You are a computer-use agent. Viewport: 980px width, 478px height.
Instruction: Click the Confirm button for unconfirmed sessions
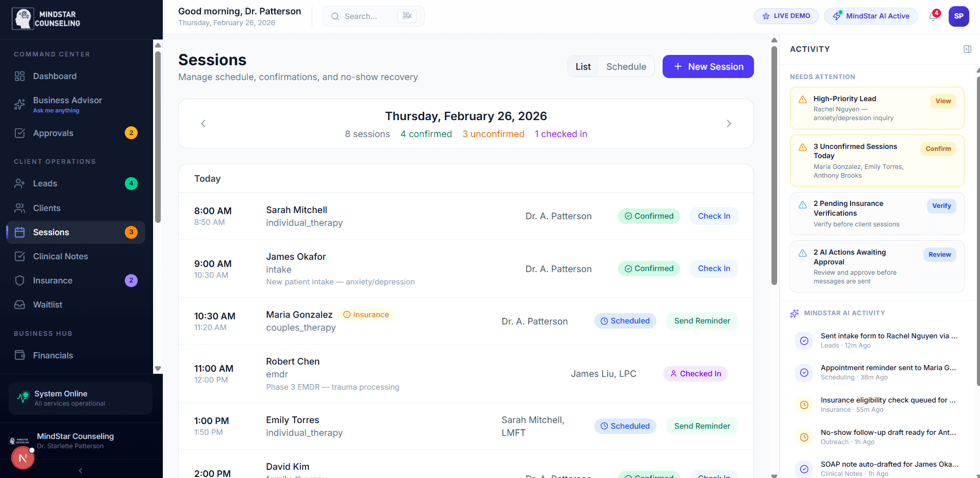click(x=937, y=148)
